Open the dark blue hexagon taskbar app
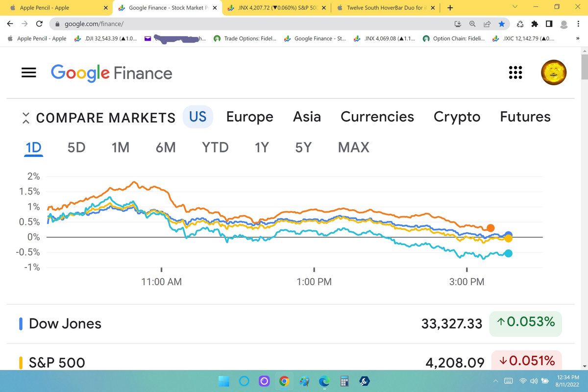The width and height of the screenshot is (588, 392). click(x=364, y=381)
